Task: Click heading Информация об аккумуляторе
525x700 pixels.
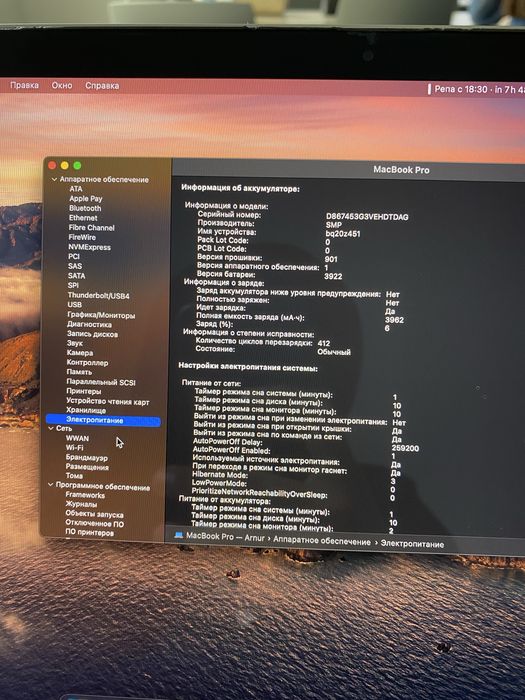Action: pos(240,188)
